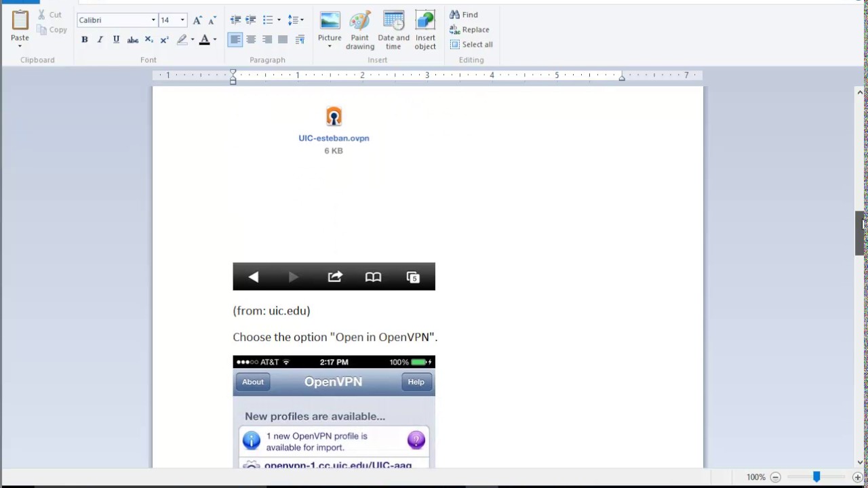868x488 pixels.
Task: Click the UIC-esteban.ovpn file link
Action: pyautogui.click(x=334, y=138)
